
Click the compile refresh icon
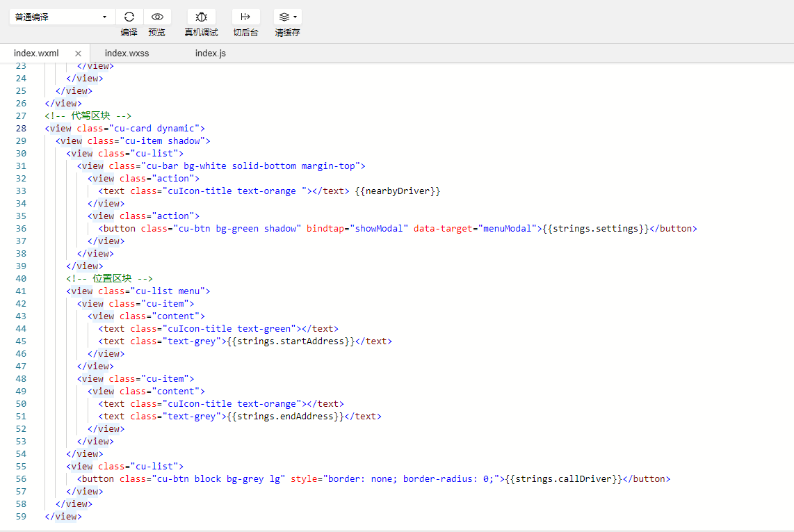pyautogui.click(x=129, y=17)
